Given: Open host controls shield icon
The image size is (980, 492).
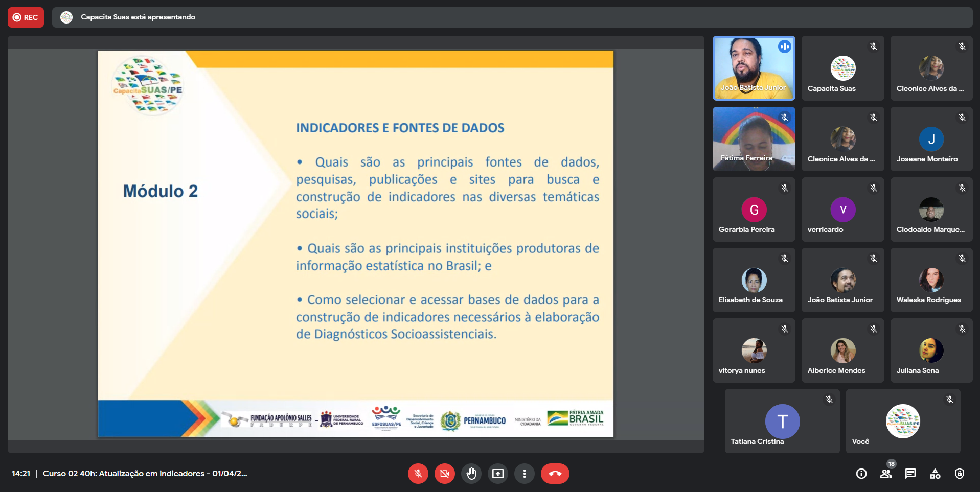Looking at the screenshot, I should tap(960, 474).
